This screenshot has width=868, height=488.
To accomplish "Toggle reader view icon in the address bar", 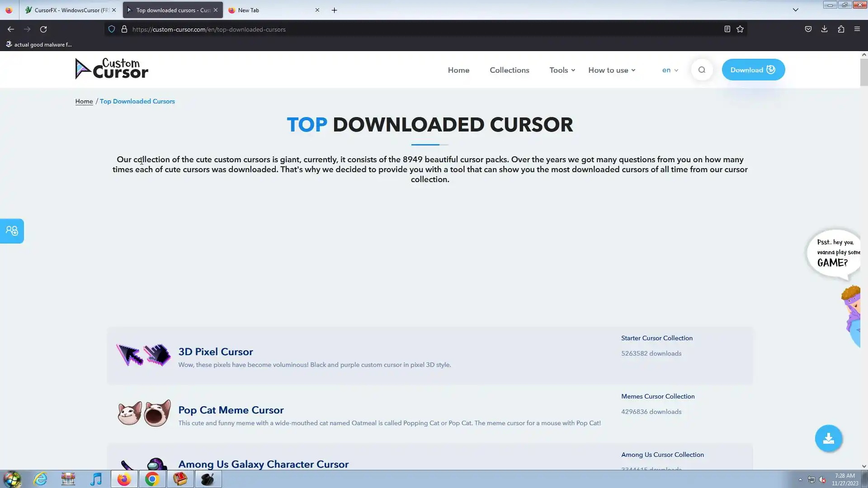I will point(727,29).
